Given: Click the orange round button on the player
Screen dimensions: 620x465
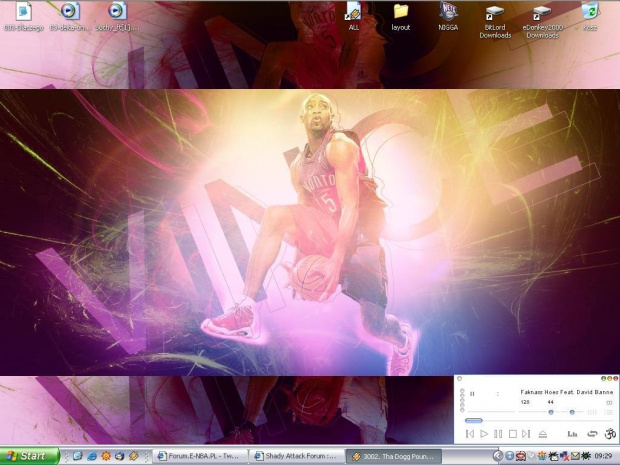Looking at the screenshot, I should (x=609, y=379).
